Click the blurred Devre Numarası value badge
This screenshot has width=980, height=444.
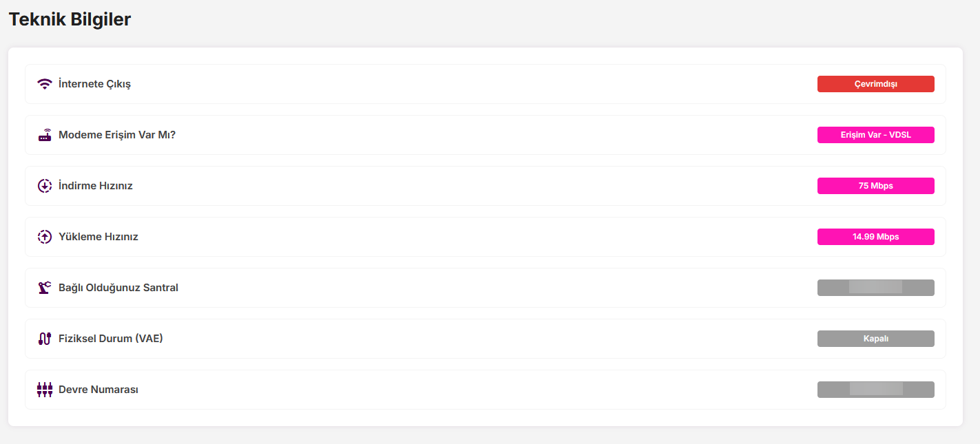875,390
